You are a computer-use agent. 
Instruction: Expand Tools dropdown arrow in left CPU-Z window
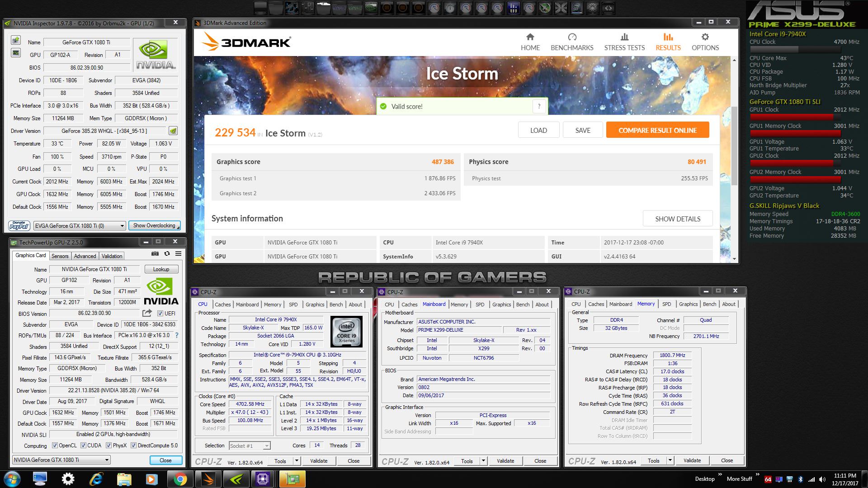pos(297,461)
